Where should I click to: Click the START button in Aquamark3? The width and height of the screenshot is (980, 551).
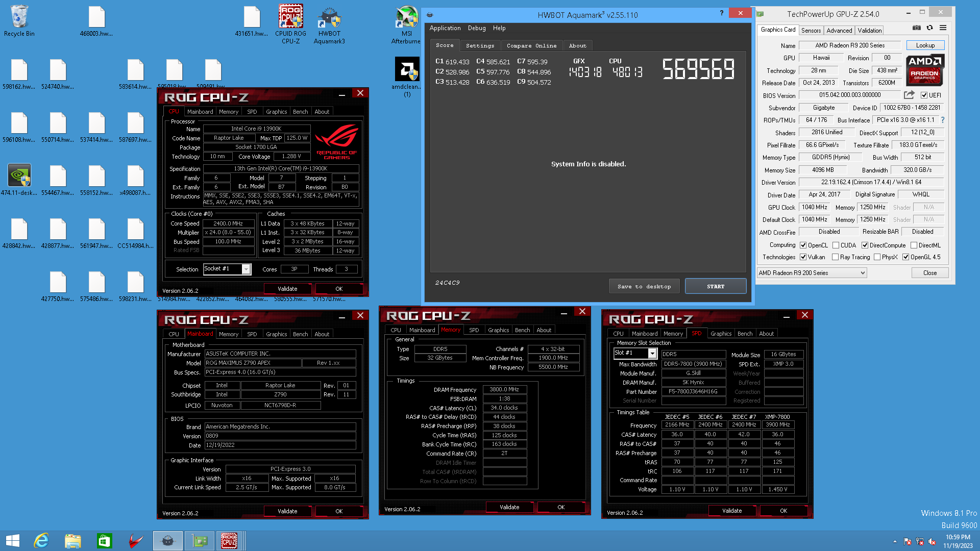(716, 286)
